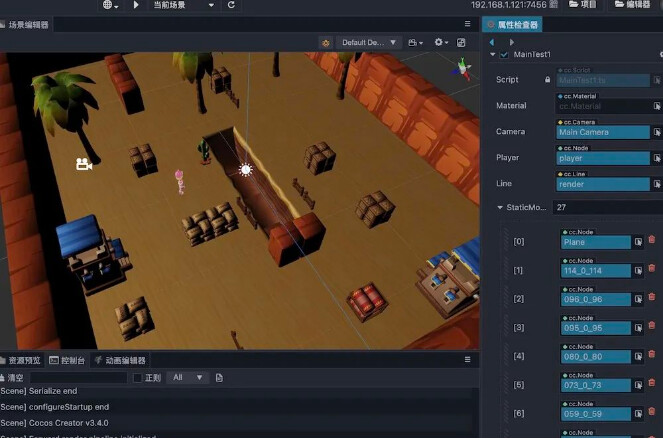Click the reference image icon in scene toolbar

[x=461, y=43]
